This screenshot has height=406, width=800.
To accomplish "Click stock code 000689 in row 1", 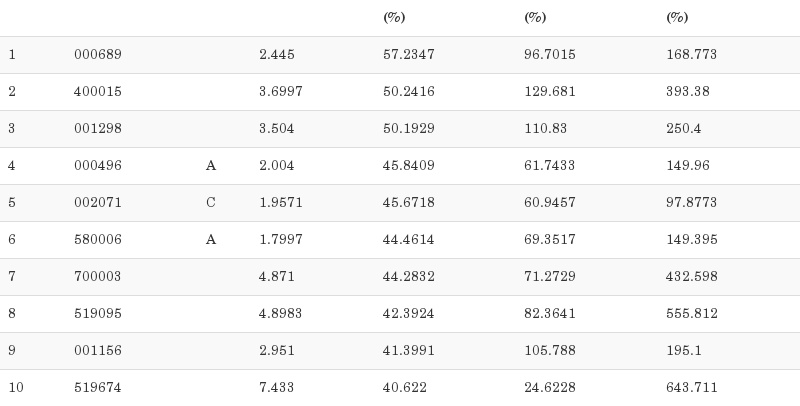I will [x=97, y=55].
